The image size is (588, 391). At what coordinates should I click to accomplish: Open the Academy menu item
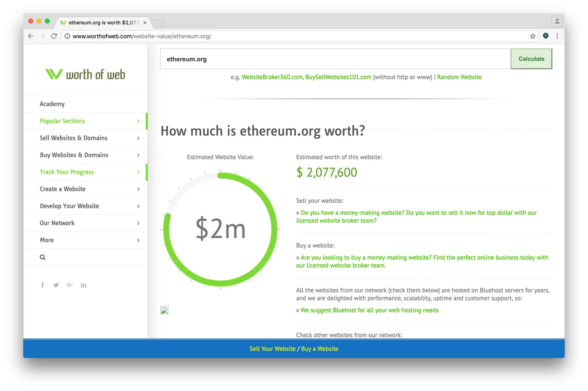coord(85,104)
